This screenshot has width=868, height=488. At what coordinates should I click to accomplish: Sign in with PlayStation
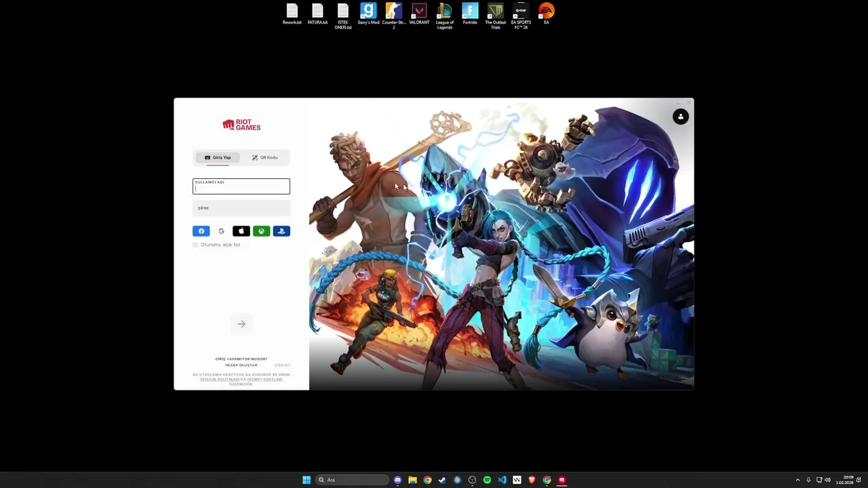tap(281, 231)
